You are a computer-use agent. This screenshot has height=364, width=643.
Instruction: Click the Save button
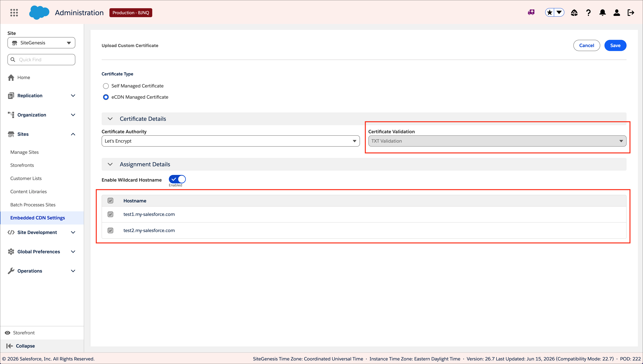pos(615,45)
